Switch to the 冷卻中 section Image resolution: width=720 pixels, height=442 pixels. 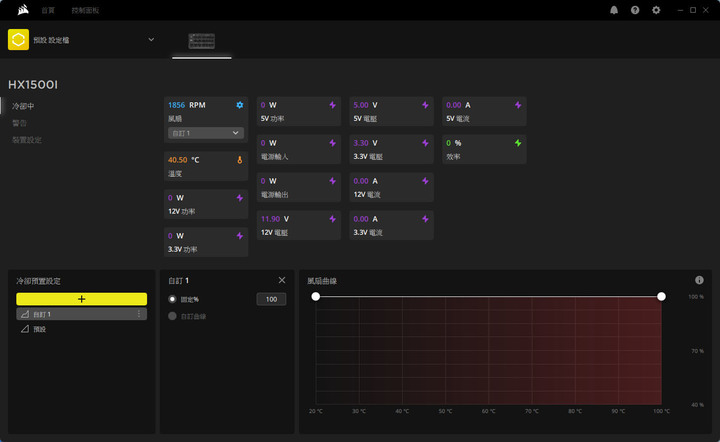[x=23, y=106]
